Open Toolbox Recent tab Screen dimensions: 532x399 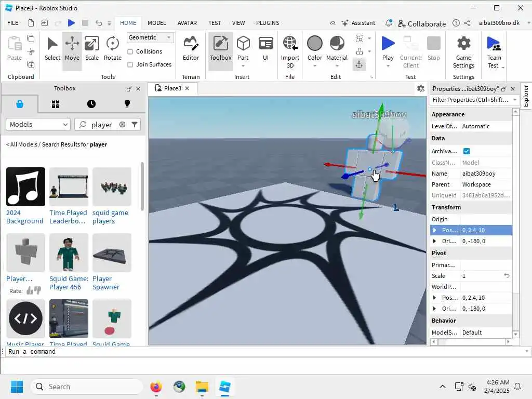[x=91, y=104]
